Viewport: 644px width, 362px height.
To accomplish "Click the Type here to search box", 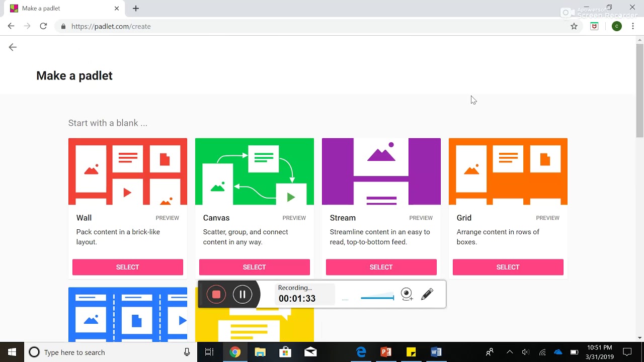I will (x=111, y=352).
